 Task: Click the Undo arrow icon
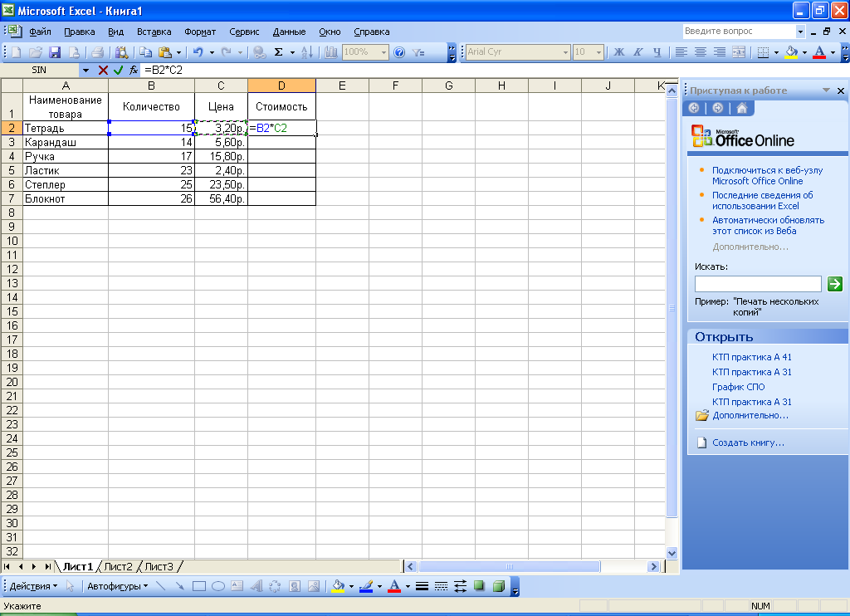coord(198,52)
